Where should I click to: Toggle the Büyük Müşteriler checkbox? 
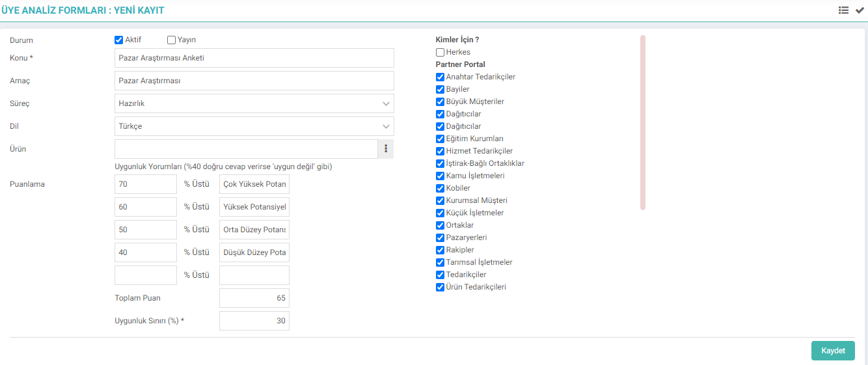[x=441, y=101]
